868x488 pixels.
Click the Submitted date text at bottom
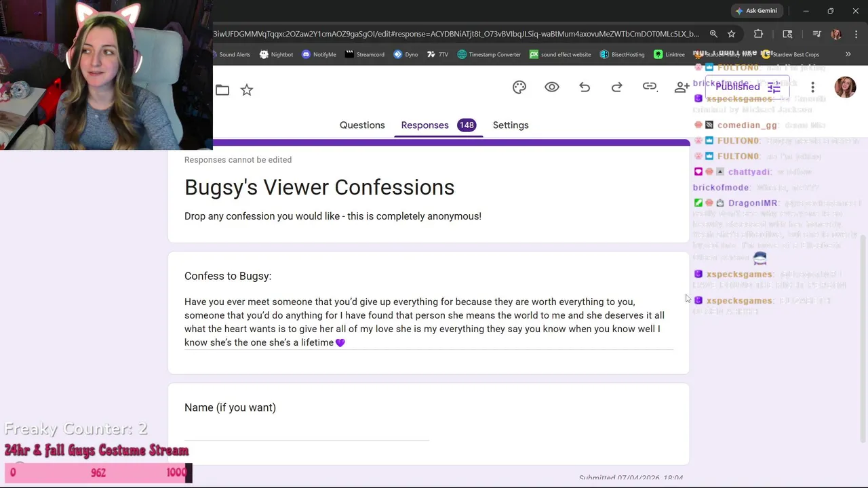631,478
